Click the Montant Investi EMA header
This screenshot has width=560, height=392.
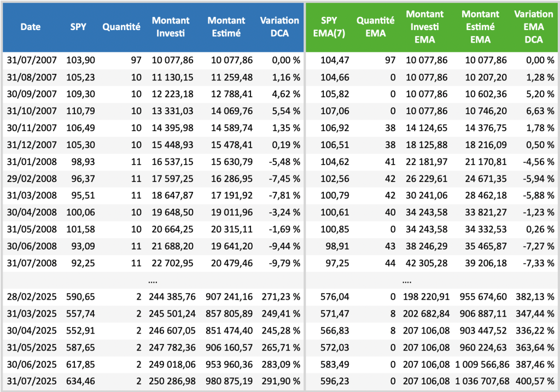pyautogui.click(x=425, y=27)
